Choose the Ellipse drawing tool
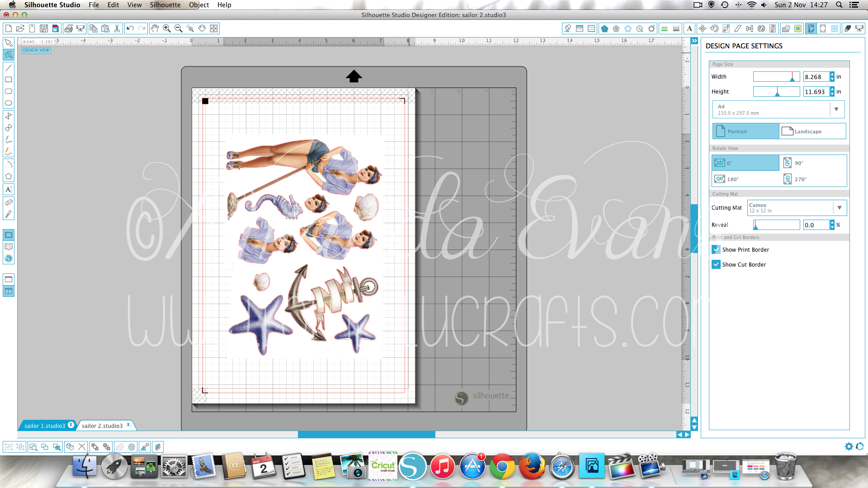Image resolution: width=868 pixels, height=488 pixels. pyautogui.click(x=9, y=103)
